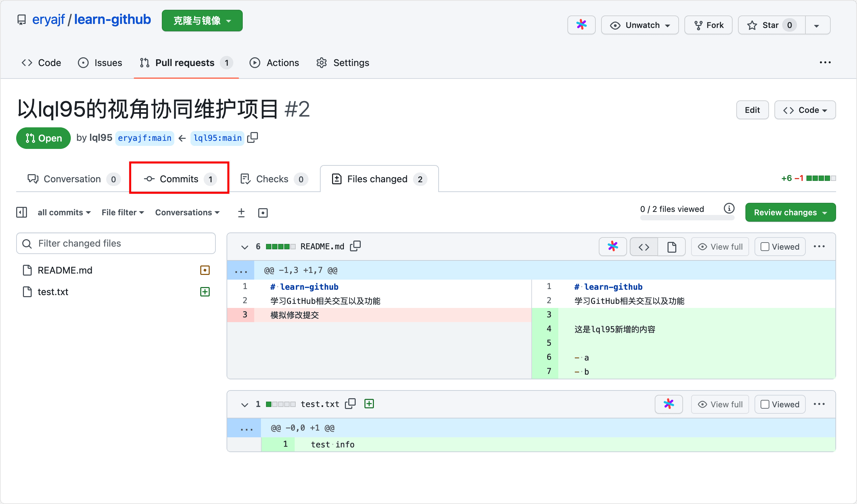Click the added status icon for test.txt in sidebar

(205, 292)
